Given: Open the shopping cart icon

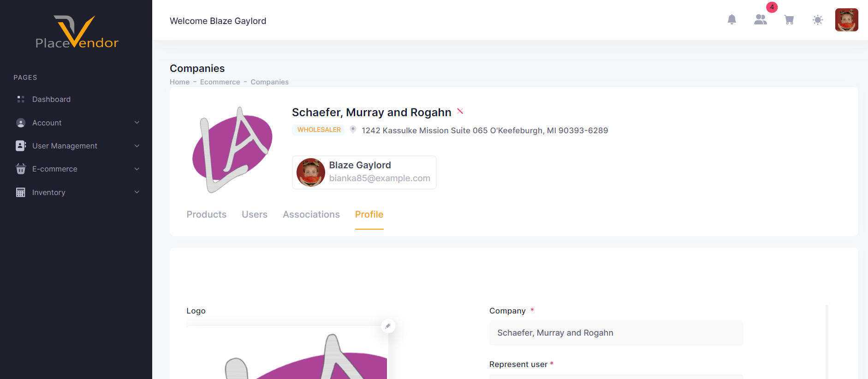Looking at the screenshot, I should (x=789, y=20).
